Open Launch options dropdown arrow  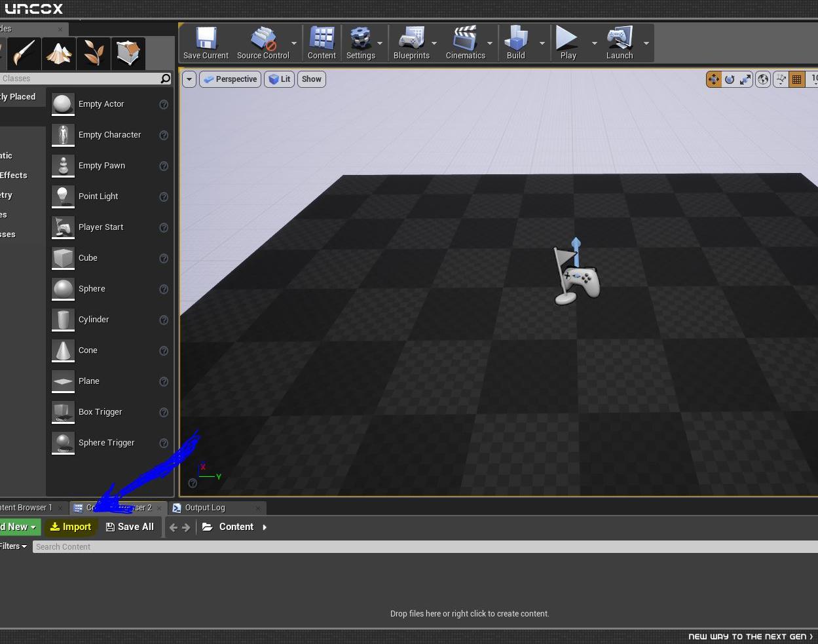(646, 43)
